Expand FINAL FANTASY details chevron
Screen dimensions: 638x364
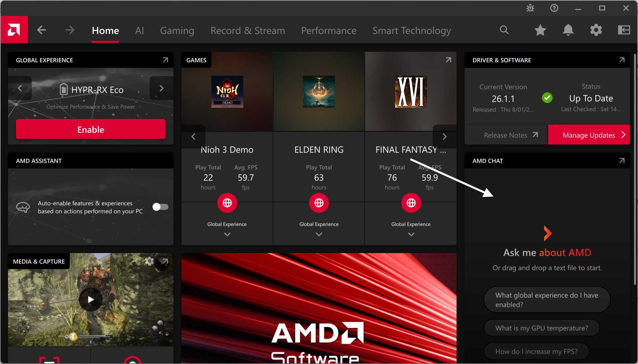coord(411,234)
